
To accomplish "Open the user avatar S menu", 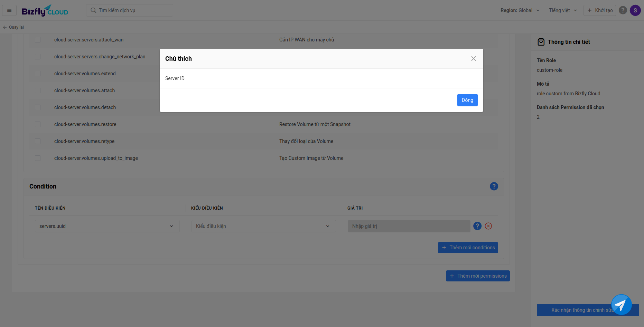I will [635, 10].
